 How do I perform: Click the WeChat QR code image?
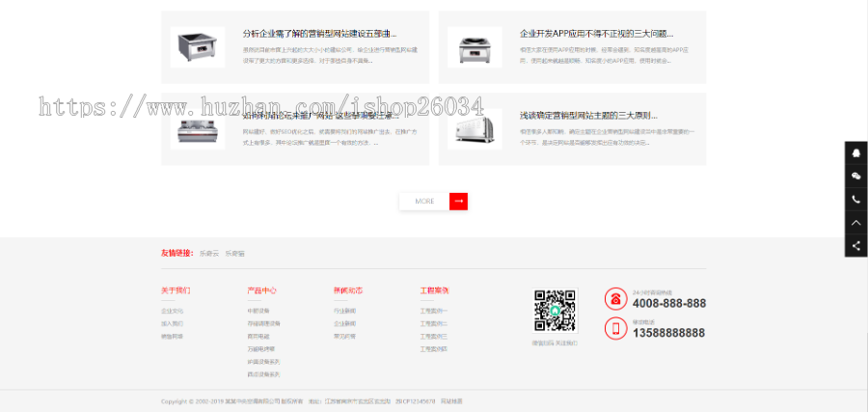coord(556,311)
